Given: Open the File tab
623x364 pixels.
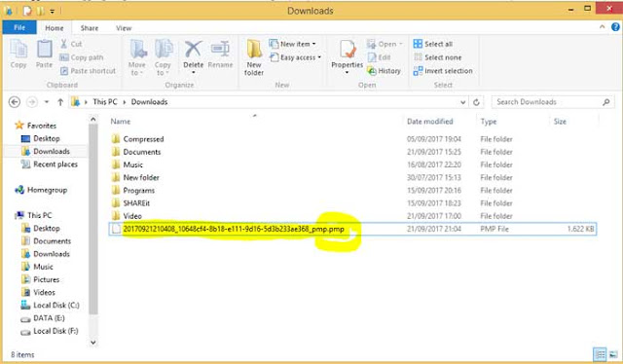Looking at the screenshot, I should pos(19,27).
